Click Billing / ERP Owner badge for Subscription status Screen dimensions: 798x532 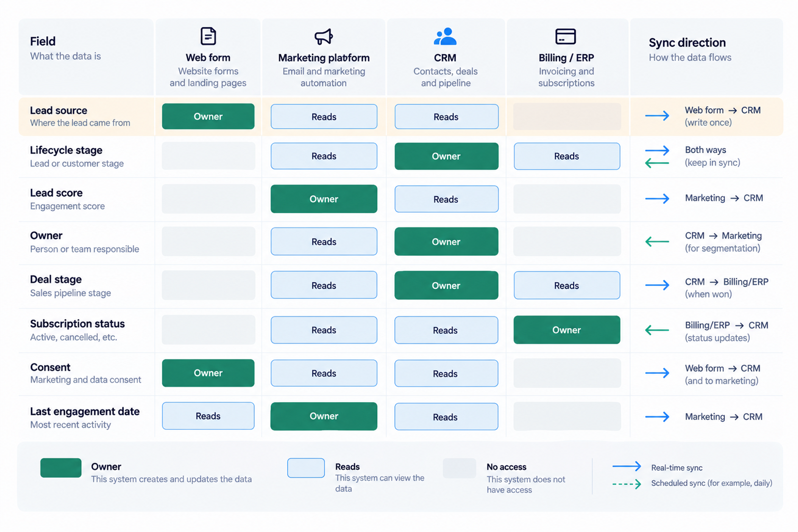(x=567, y=330)
